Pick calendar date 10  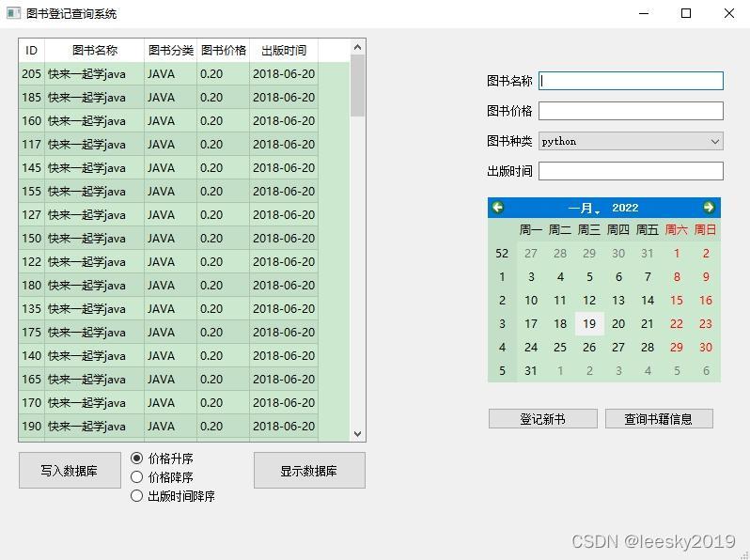[531, 301]
